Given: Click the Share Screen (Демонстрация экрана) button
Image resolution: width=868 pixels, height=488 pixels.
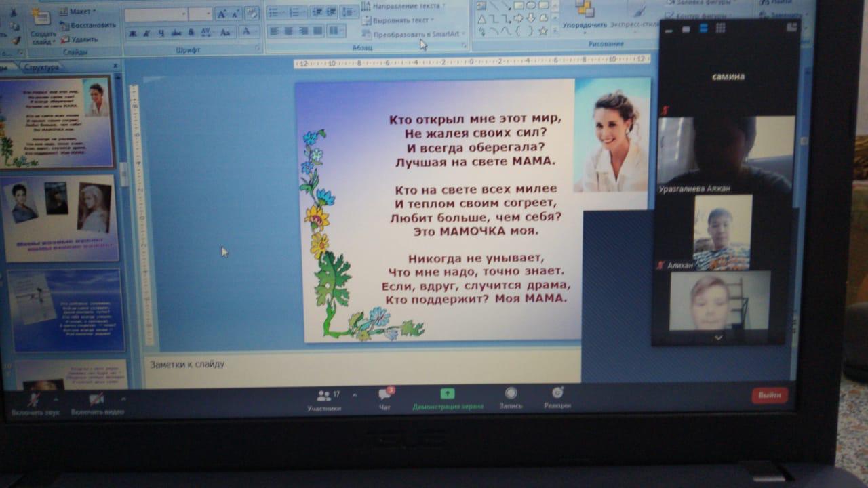Looking at the screenshot, I should [x=448, y=397].
